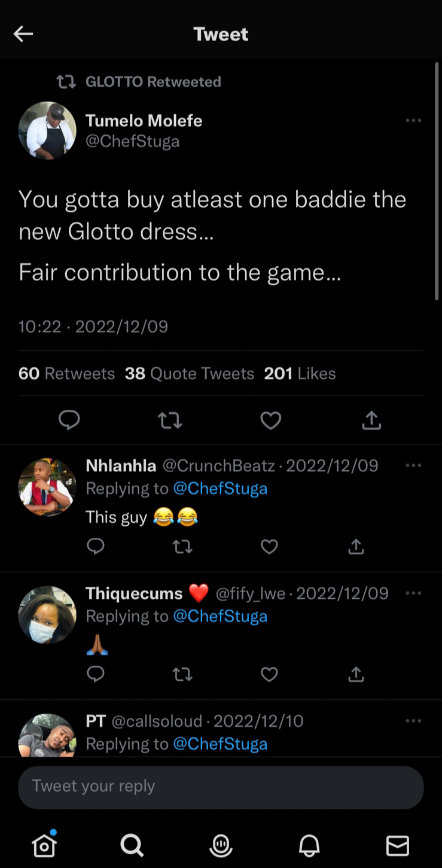Open more options for Nhlanhla's reply
Viewport: 442px width, 868px height.
[413, 465]
